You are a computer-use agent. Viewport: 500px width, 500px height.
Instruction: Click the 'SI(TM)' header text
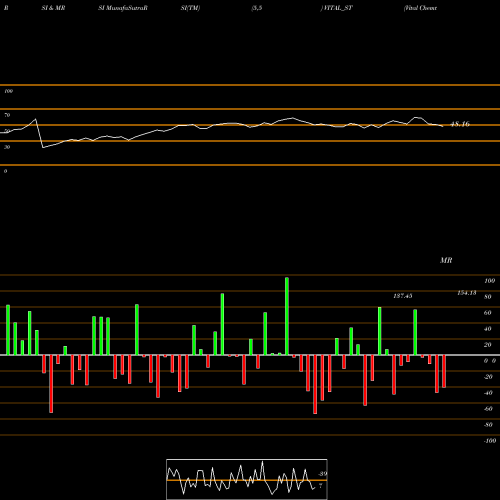[x=190, y=8]
